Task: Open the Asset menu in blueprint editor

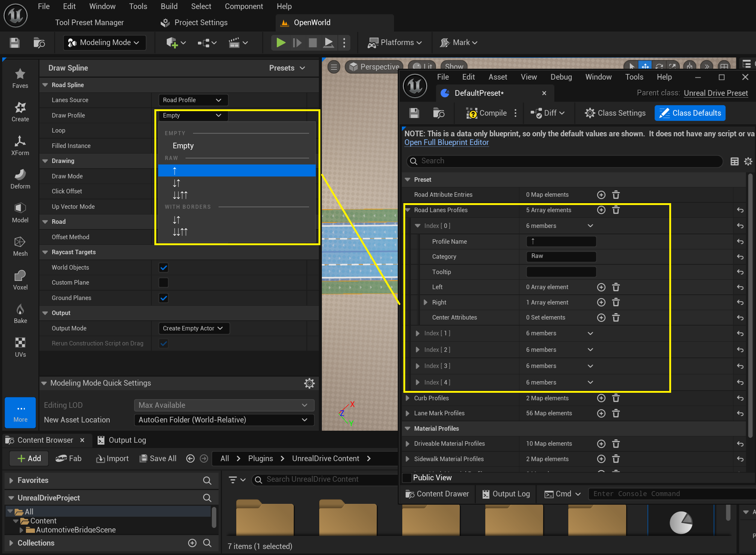Action: click(498, 77)
